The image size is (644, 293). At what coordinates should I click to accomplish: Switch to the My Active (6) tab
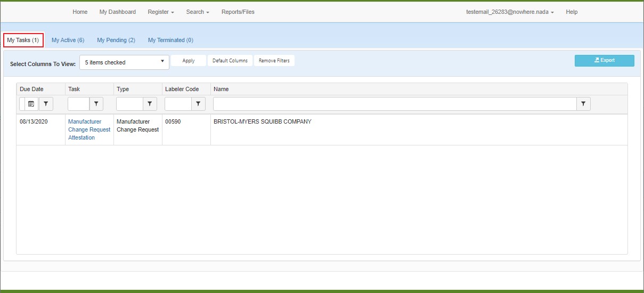[68, 40]
